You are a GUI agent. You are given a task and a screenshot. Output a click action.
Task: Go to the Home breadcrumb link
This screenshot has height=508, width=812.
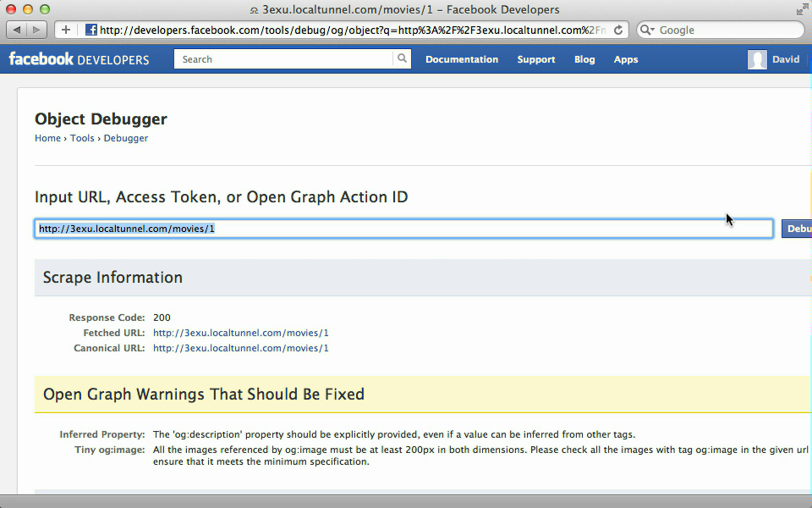(x=47, y=138)
